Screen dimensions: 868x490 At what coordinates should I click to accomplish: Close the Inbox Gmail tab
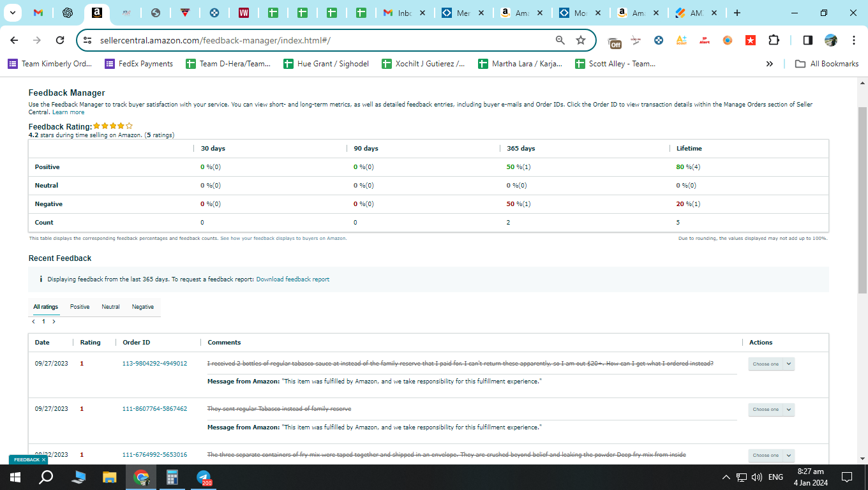tap(422, 13)
